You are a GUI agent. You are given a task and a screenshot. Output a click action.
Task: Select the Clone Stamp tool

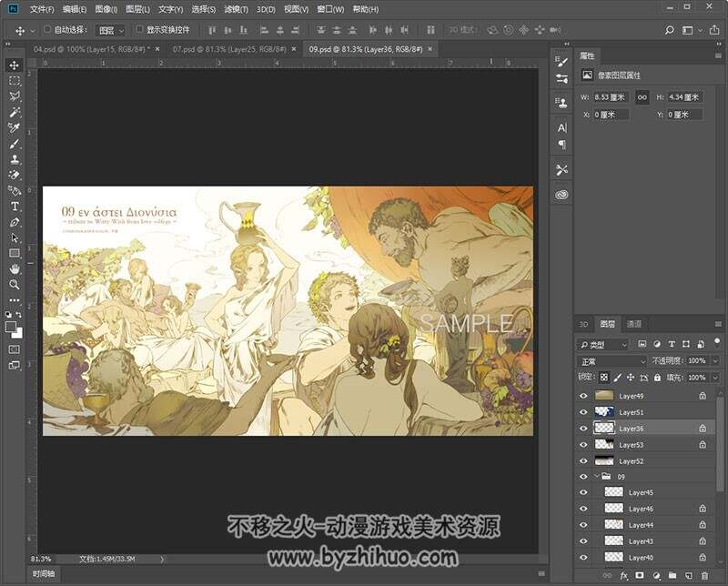[15, 159]
